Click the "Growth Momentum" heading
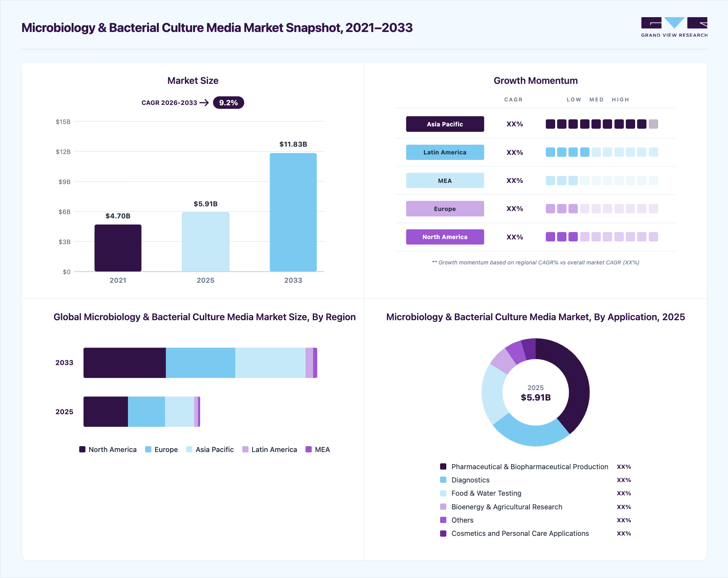The height and width of the screenshot is (578, 728). click(536, 81)
